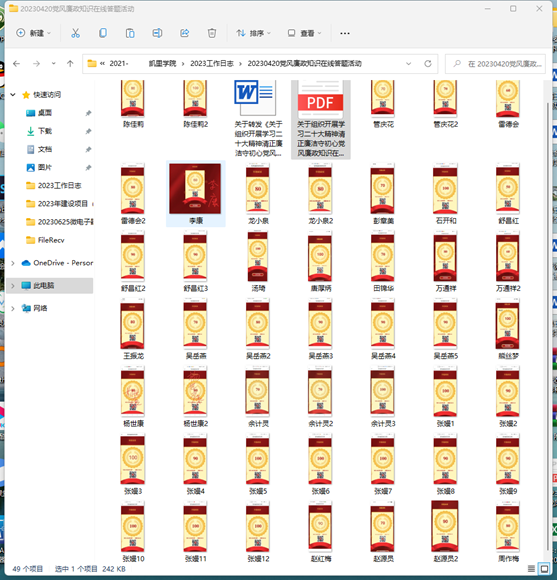Expand the OneDrive tree node
The width and height of the screenshot is (557, 580).
pos(13,263)
